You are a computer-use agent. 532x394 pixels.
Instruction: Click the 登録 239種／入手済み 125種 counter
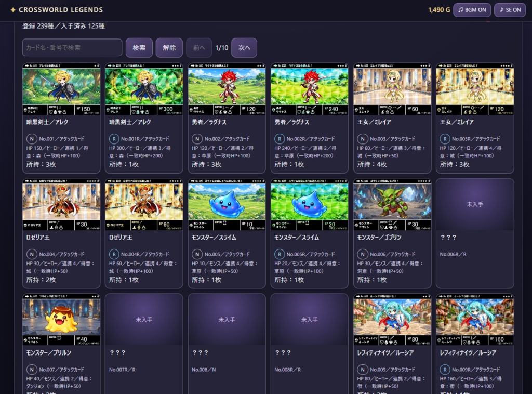click(63, 26)
